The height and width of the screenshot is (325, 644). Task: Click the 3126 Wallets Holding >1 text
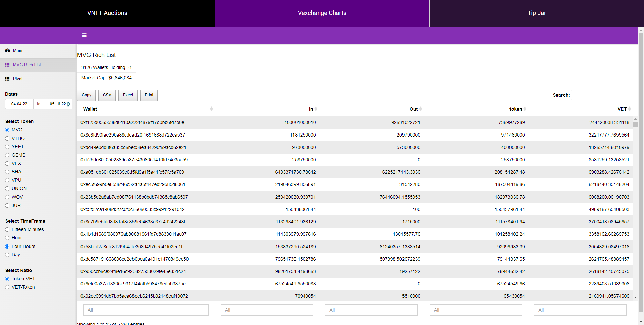pyautogui.click(x=106, y=68)
